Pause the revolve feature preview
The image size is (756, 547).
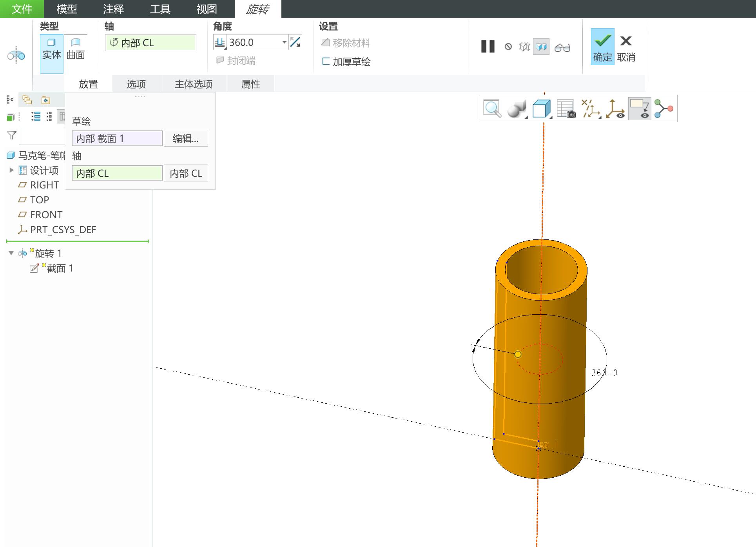coord(488,47)
